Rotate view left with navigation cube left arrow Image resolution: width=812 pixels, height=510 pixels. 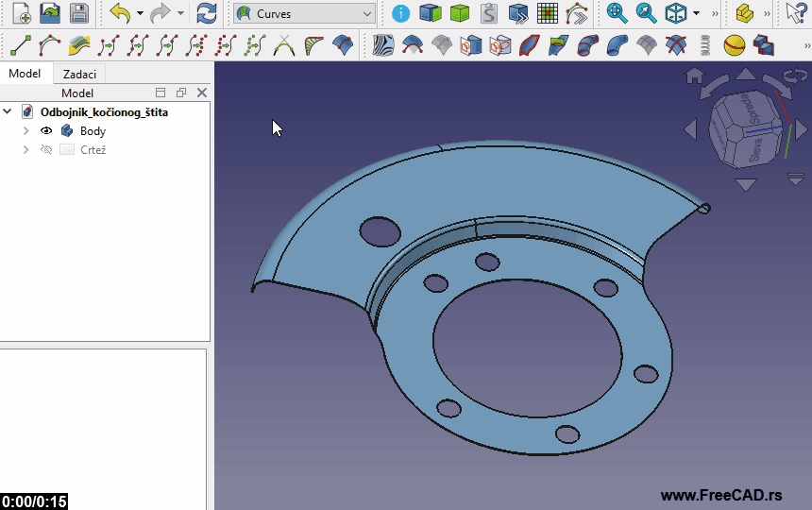click(x=690, y=129)
